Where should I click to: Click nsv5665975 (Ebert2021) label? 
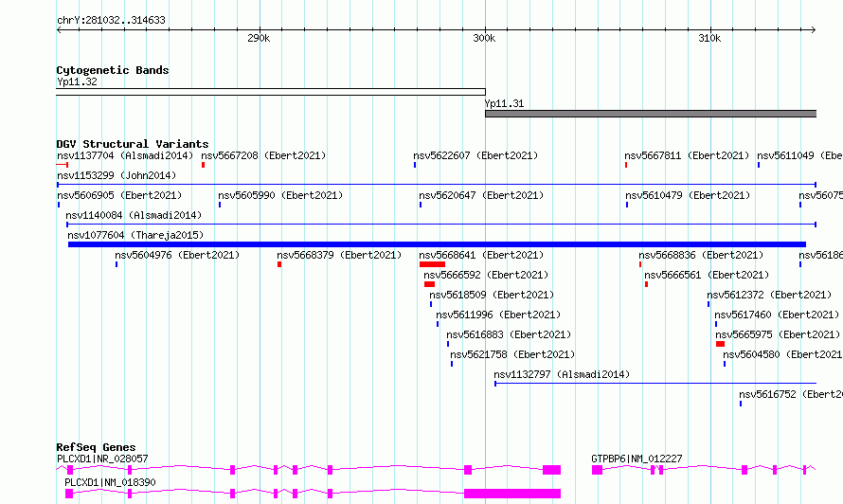coord(778,334)
